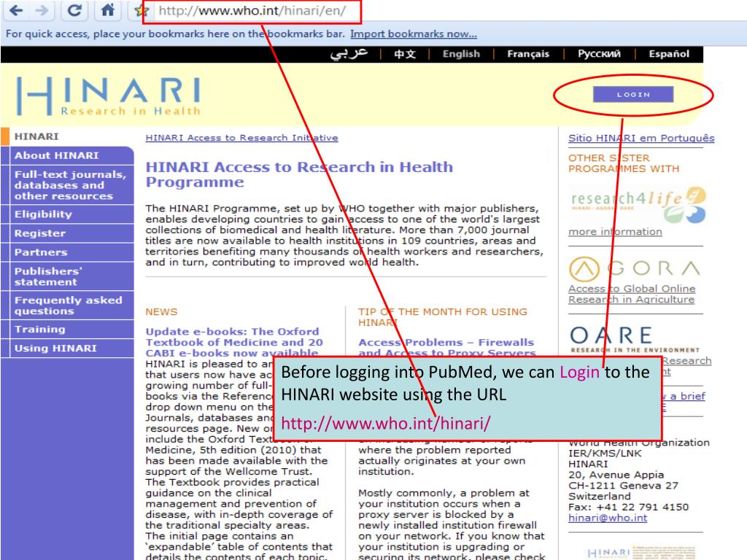Image resolution: width=747 pixels, height=560 pixels.
Task: Bookmark page using the star icon
Action: (x=141, y=10)
